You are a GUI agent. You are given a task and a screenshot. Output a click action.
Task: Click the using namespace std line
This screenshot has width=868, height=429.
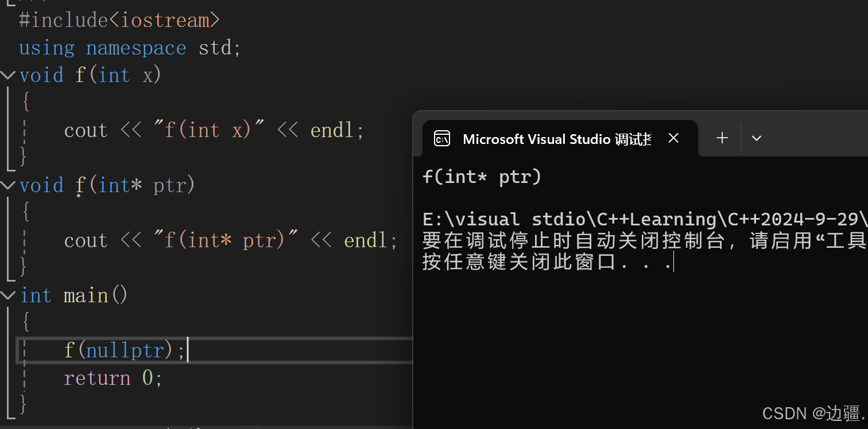130,48
